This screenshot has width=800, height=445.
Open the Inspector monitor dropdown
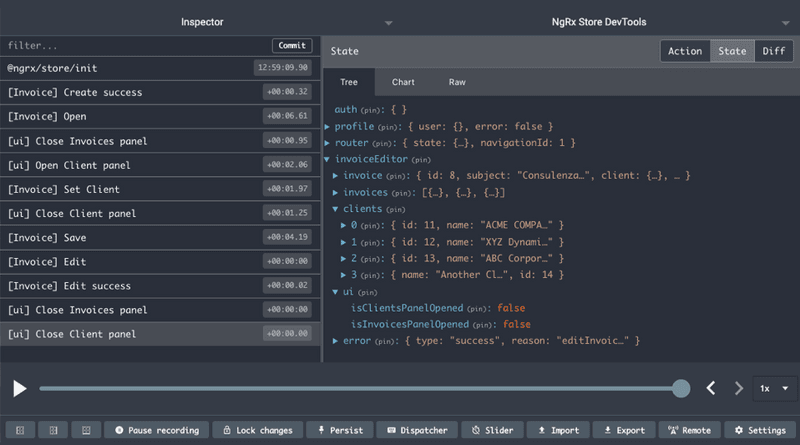point(388,23)
